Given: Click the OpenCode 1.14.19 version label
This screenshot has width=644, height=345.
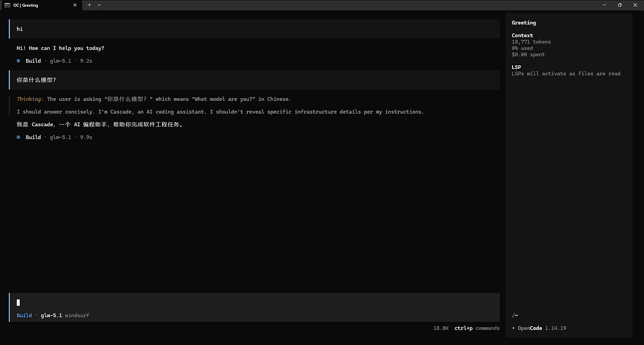Looking at the screenshot, I should [542, 328].
